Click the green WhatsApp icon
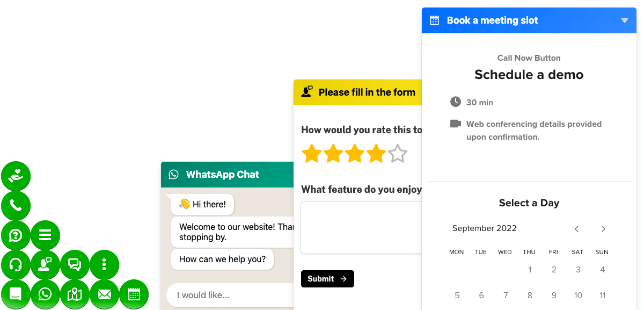The width and height of the screenshot is (644, 310). point(45,294)
